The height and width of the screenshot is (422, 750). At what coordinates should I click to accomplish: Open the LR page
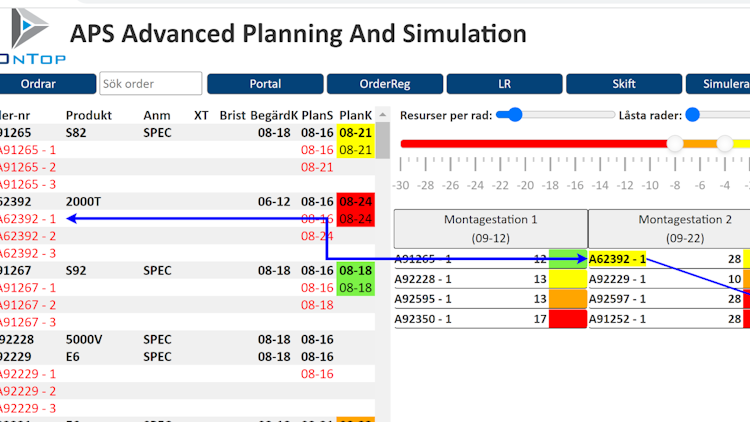[504, 84]
